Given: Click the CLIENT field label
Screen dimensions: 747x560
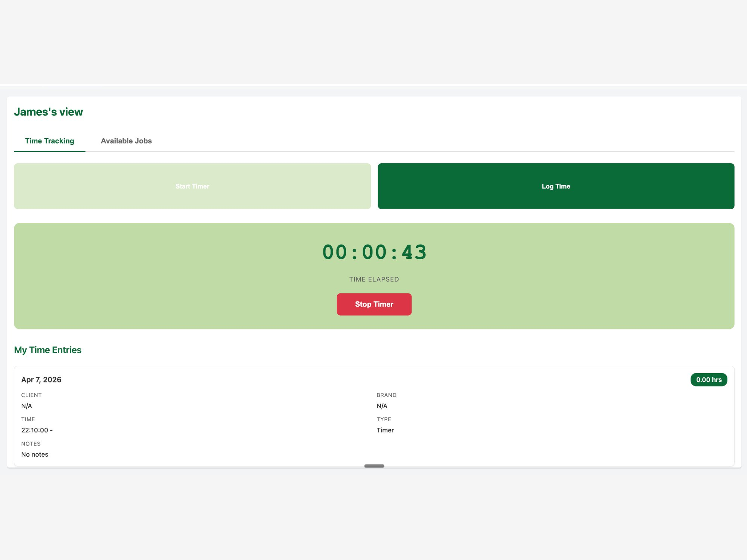Looking at the screenshot, I should (x=31, y=395).
